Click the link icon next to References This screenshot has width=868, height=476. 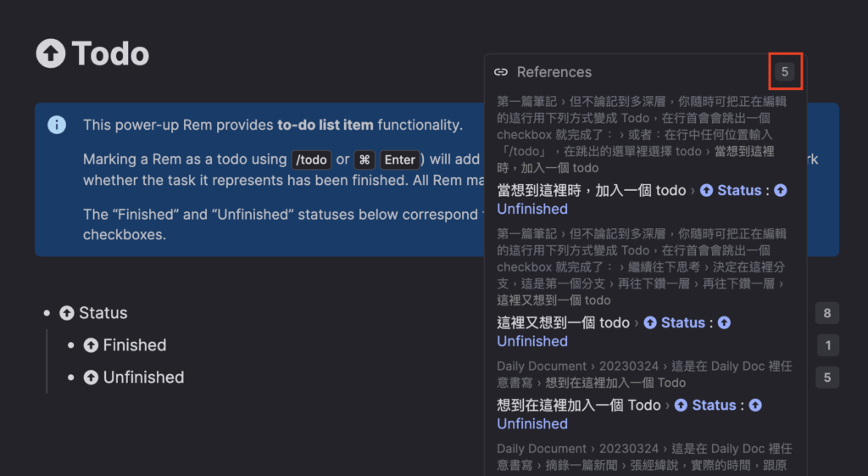[501, 72]
